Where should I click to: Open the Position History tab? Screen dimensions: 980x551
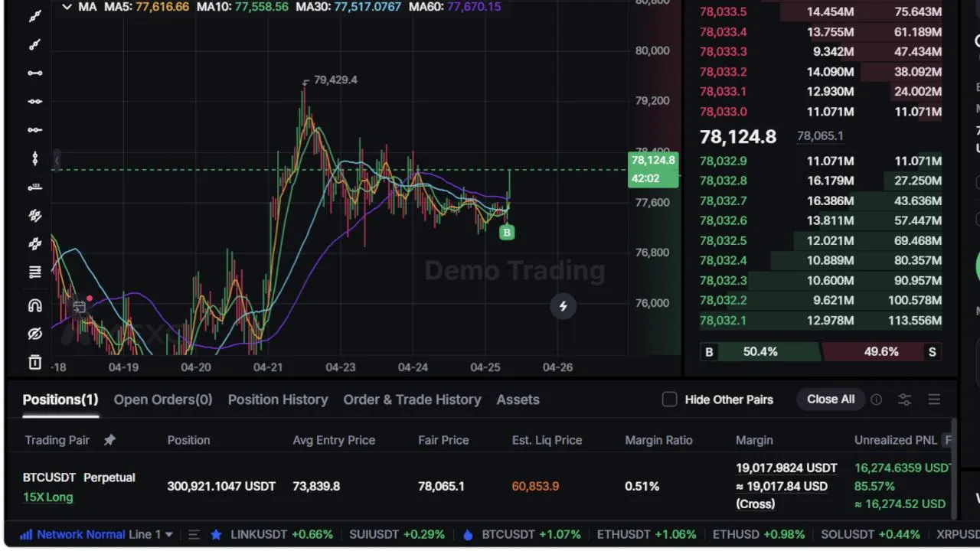pos(278,399)
